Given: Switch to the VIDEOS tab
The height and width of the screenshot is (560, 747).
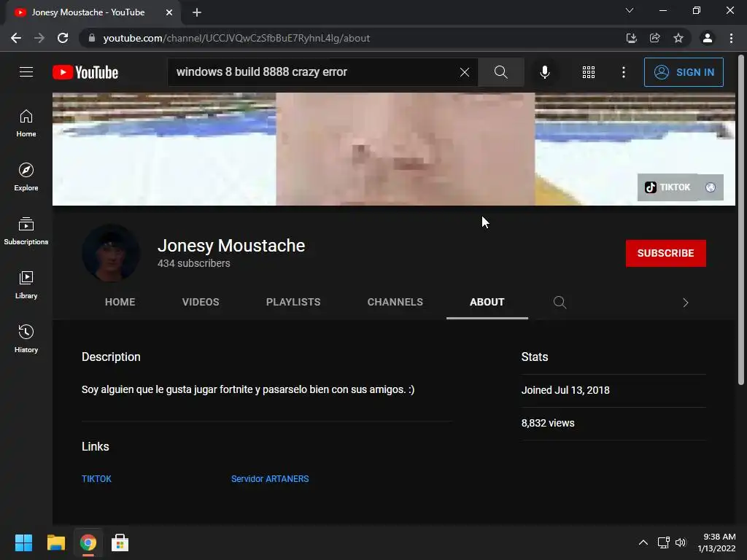Looking at the screenshot, I should point(201,302).
